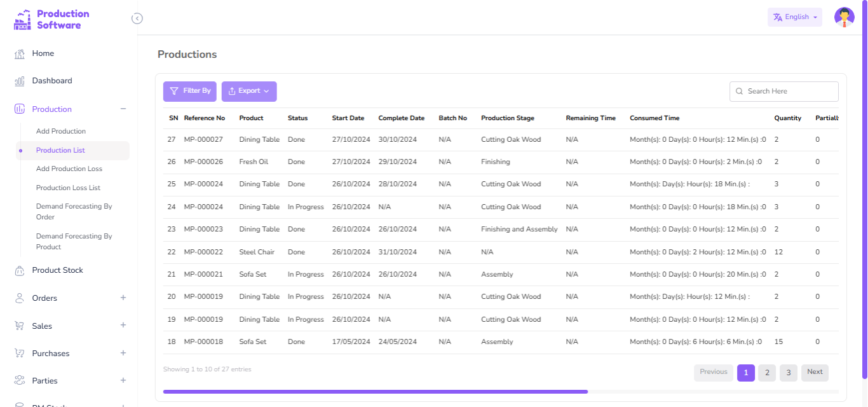868x407 pixels.
Task: Expand the Orders submenu
Action: tap(123, 298)
